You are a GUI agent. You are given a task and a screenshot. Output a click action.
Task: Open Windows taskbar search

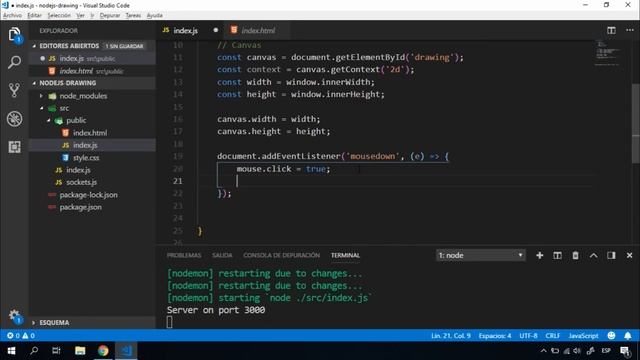34,351
